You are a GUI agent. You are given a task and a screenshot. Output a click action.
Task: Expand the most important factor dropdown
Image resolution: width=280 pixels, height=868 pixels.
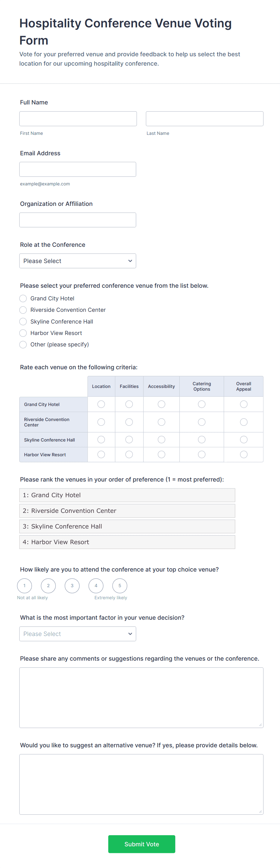pos(77,634)
